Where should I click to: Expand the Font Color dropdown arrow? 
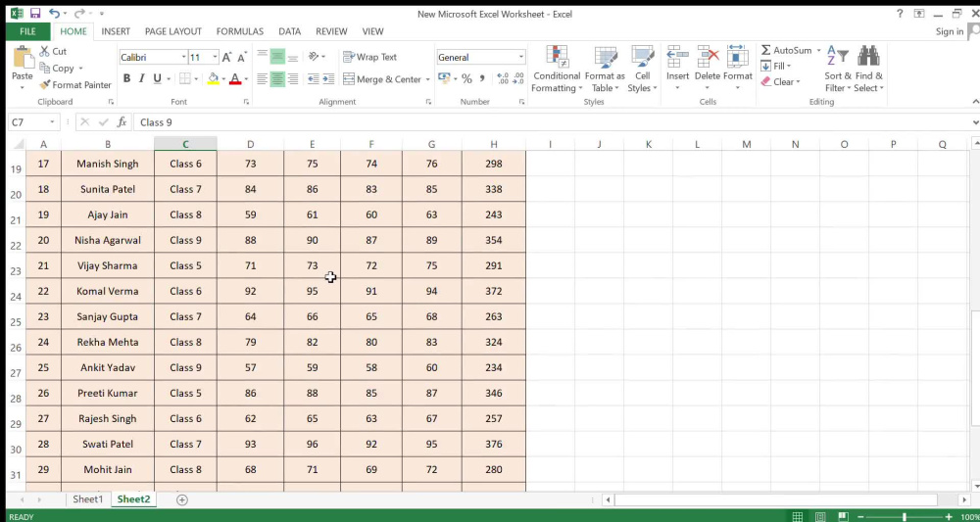(x=246, y=78)
